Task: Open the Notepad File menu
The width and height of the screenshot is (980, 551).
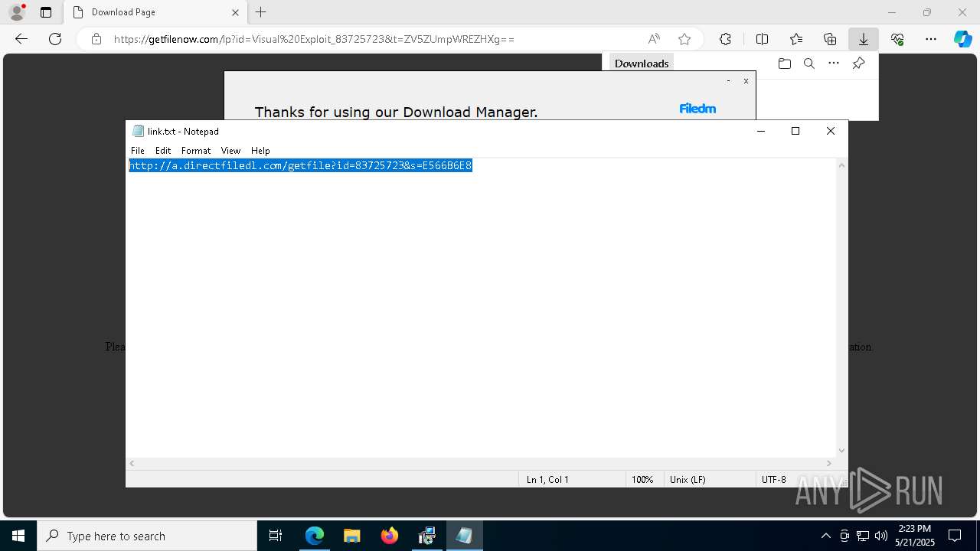Action: pos(138,151)
